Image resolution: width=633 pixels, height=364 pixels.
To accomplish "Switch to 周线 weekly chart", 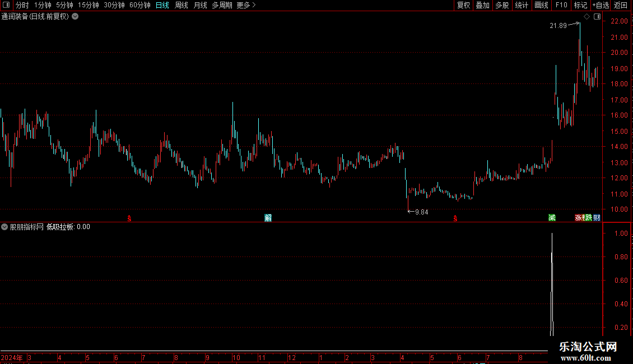I will pos(181,5).
